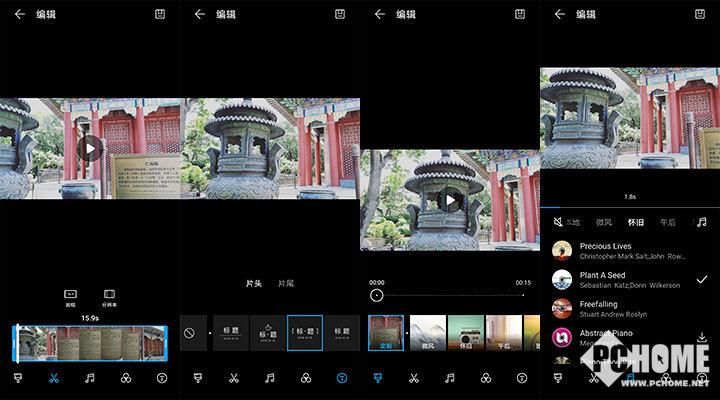Go back from the title-template screen

click(200, 14)
